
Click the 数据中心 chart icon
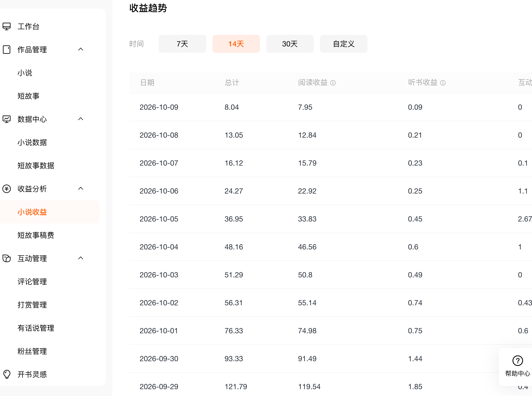pos(7,119)
